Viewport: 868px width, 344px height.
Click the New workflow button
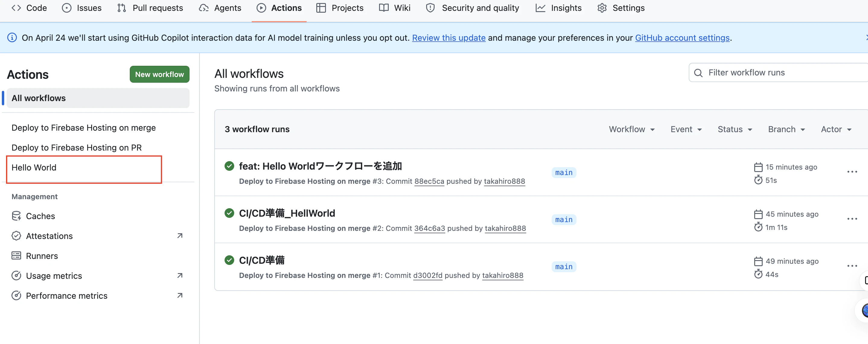pyautogui.click(x=159, y=74)
